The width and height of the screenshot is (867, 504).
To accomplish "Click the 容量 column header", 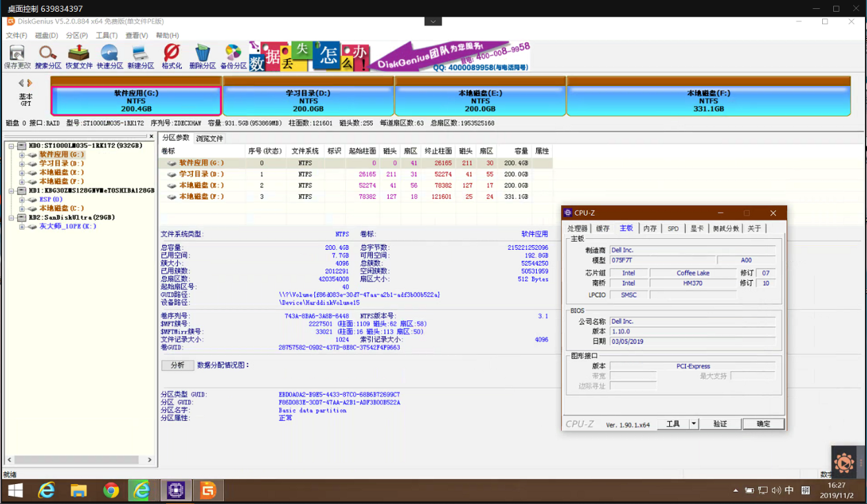I will coord(521,151).
